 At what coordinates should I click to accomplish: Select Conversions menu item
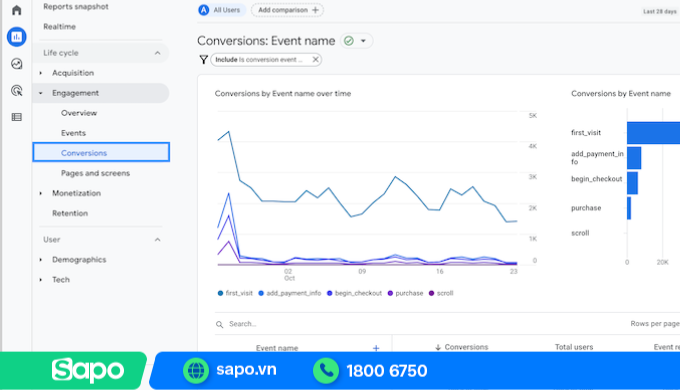tap(101, 152)
